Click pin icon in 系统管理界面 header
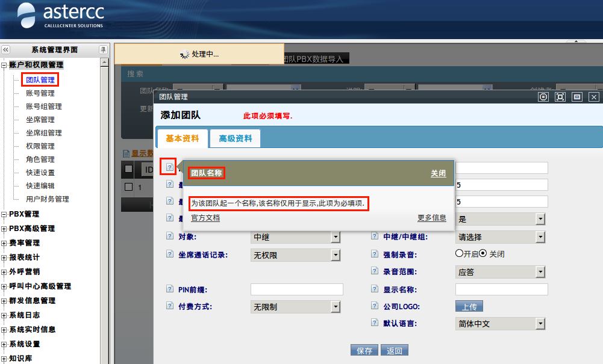The width and height of the screenshot is (603, 364). click(x=103, y=49)
